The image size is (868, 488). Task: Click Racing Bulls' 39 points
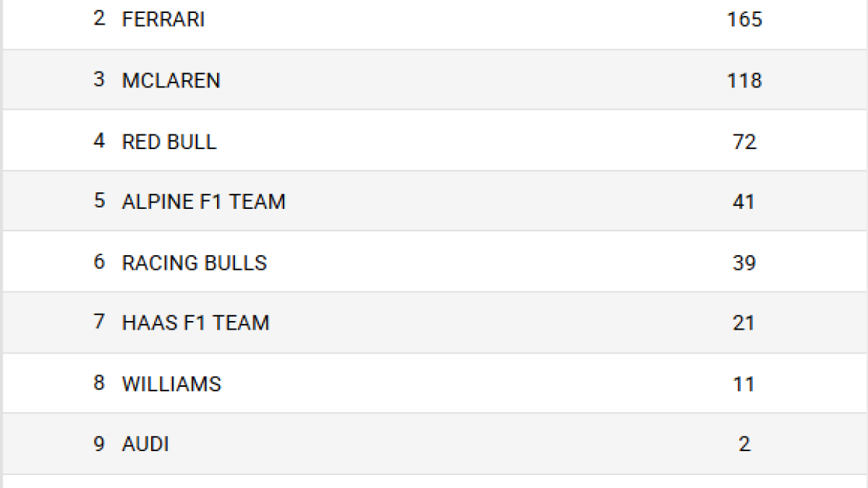(744, 262)
